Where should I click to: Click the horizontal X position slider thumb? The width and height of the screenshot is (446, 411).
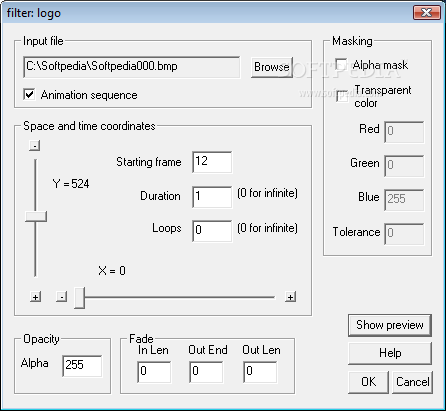coord(79,297)
